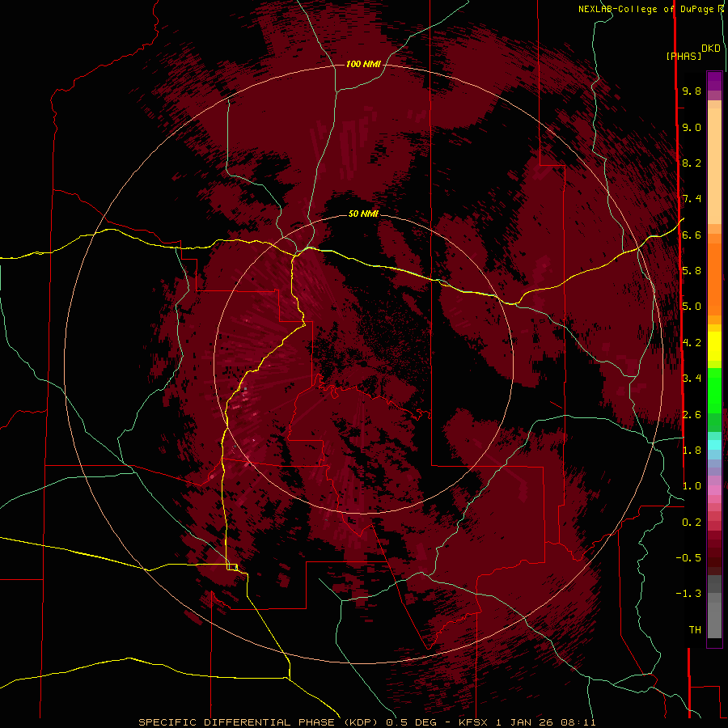Click the 5.8 legend value
Viewport: 728px width, 728px height.
coord(692,271)
